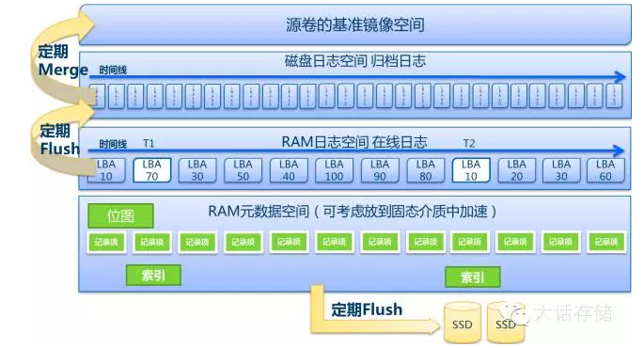Click the left green 索引 box
Viewport: 644px width, 348px height.
pos(153,275)
